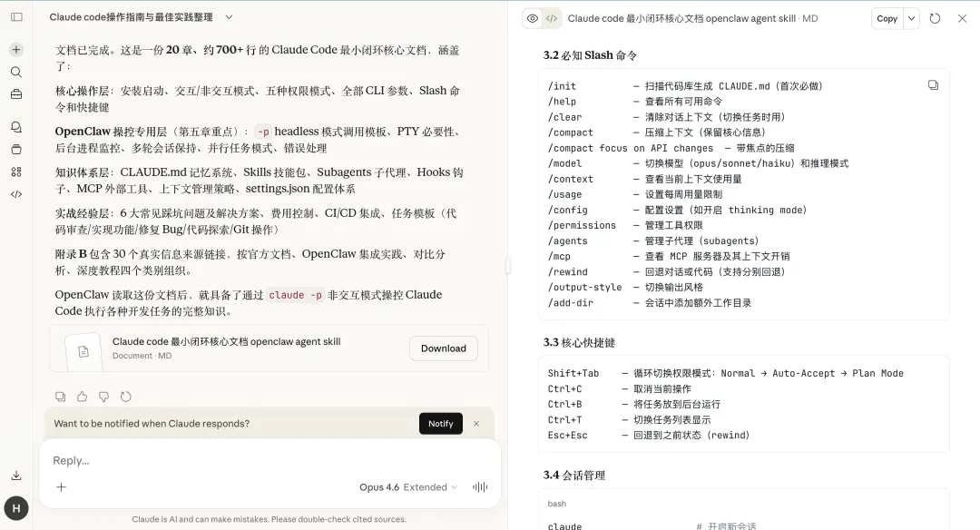Switch artifact to preview (eye) view

point(533,18)
